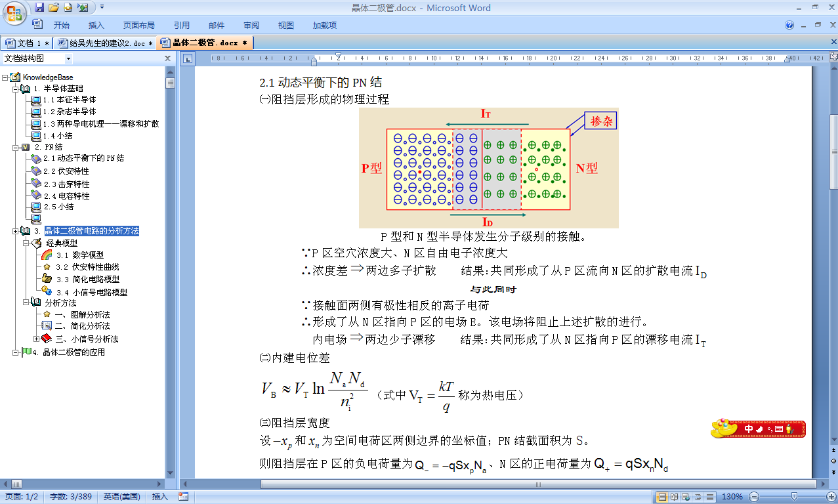Click the Open folder icon in quick access toolbar
Image resolution: width=838 pixels, height=504 pixels.
coord(54,8)
